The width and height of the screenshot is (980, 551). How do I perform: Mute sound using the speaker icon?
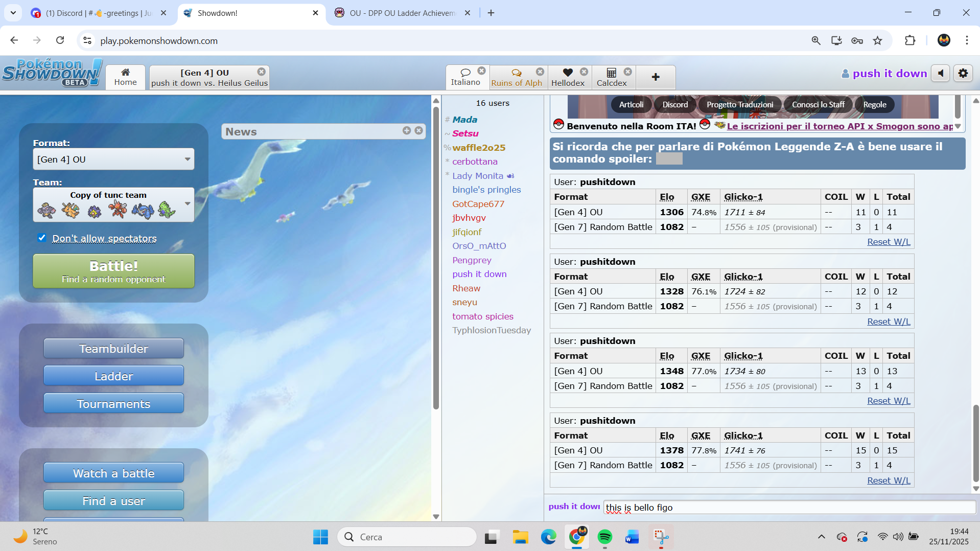tap(941, 74)
